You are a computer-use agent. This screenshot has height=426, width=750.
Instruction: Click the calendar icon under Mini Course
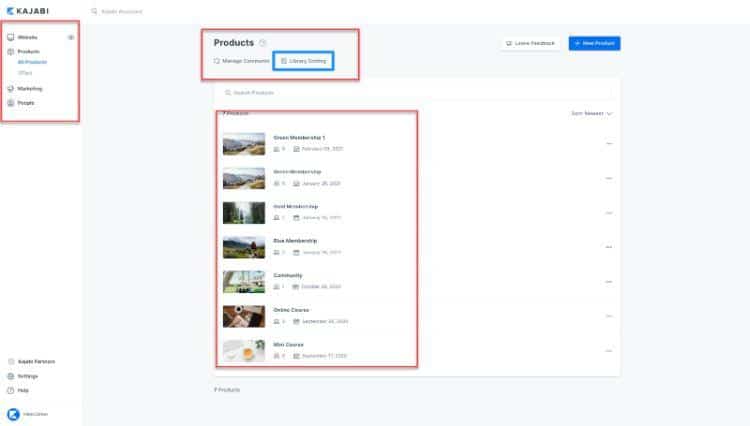296,356
